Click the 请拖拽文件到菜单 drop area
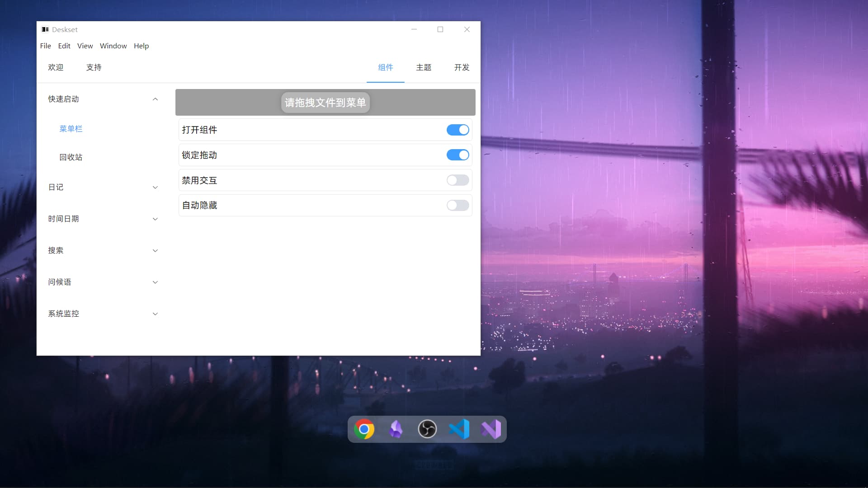 point(325,102)
